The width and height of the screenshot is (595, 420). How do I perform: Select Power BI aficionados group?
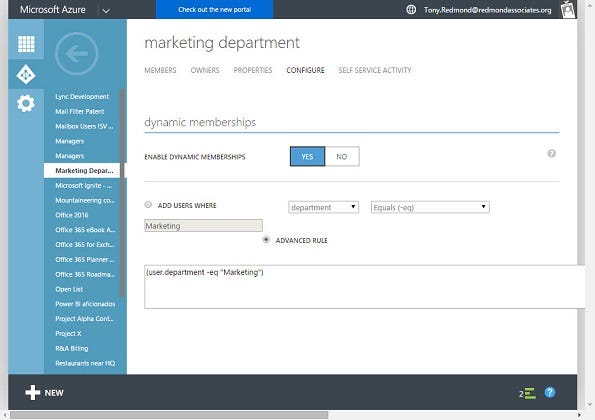click(85, 304)
